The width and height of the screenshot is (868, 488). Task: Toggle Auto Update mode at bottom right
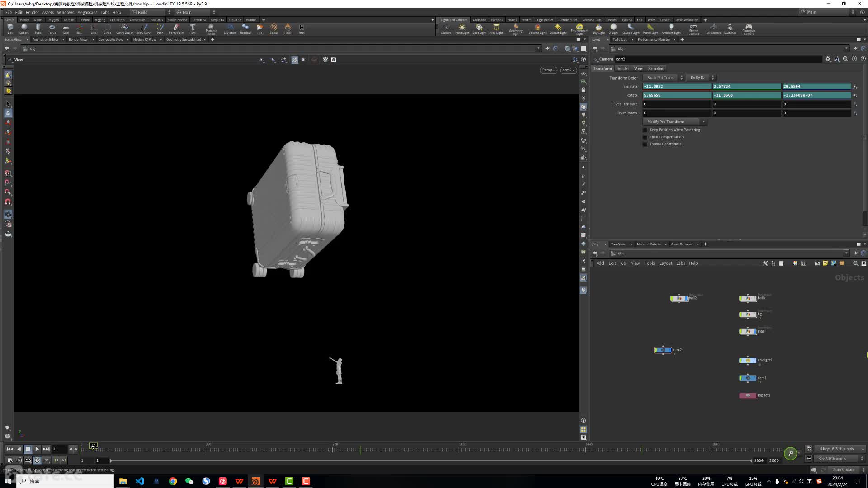pos(847,470)
